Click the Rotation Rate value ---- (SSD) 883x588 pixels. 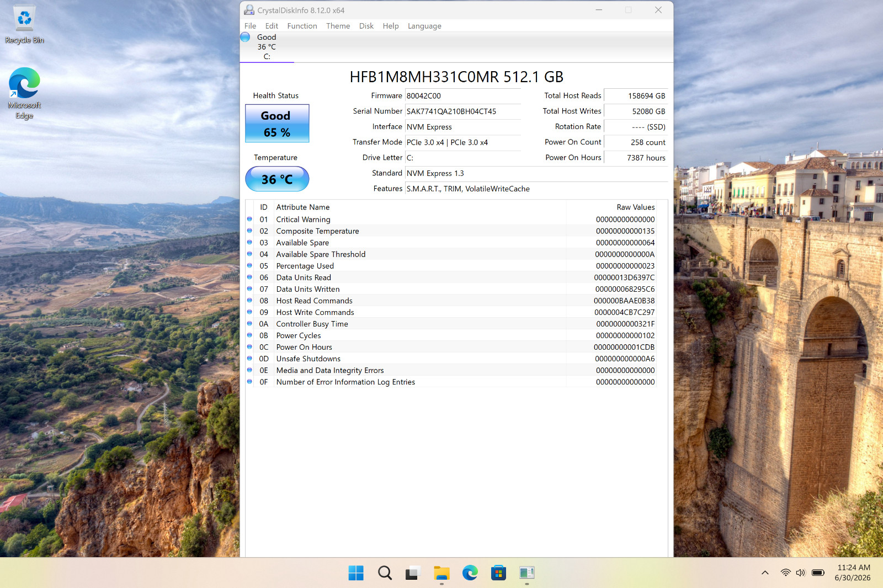tap(636, 127)
